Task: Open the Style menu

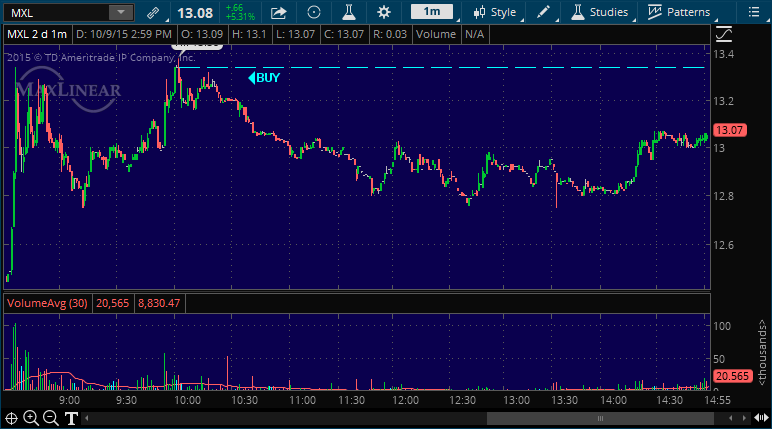Action: pos(495,13)
